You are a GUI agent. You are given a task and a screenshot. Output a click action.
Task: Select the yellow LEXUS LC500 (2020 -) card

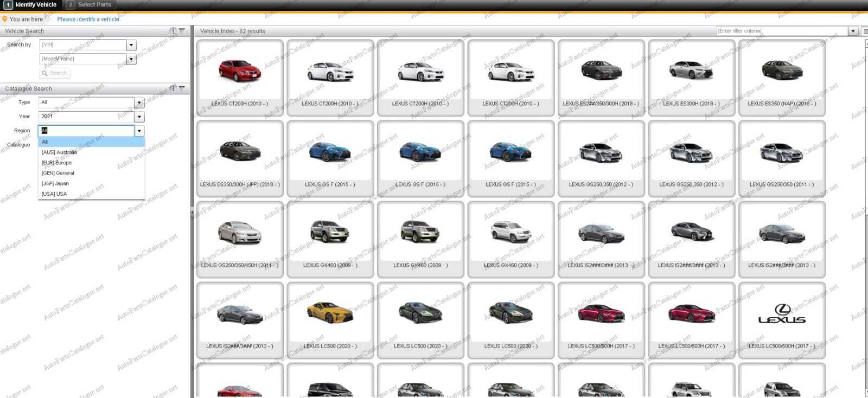tap(330, 320)
